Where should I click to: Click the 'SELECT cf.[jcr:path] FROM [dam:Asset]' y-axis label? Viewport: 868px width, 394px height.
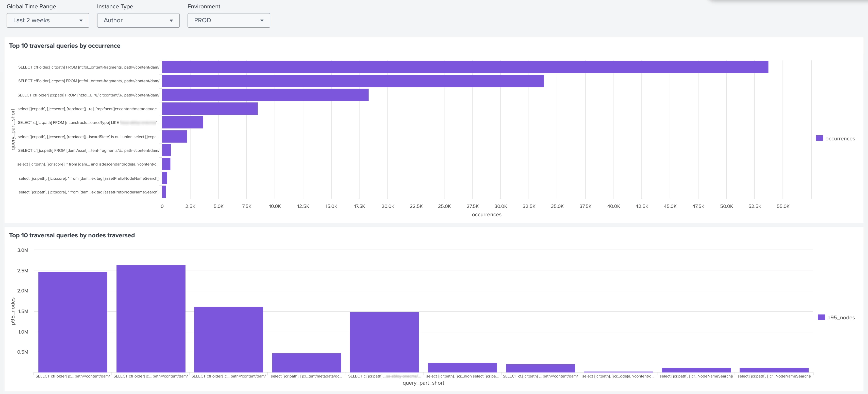(x=89, y=150)
